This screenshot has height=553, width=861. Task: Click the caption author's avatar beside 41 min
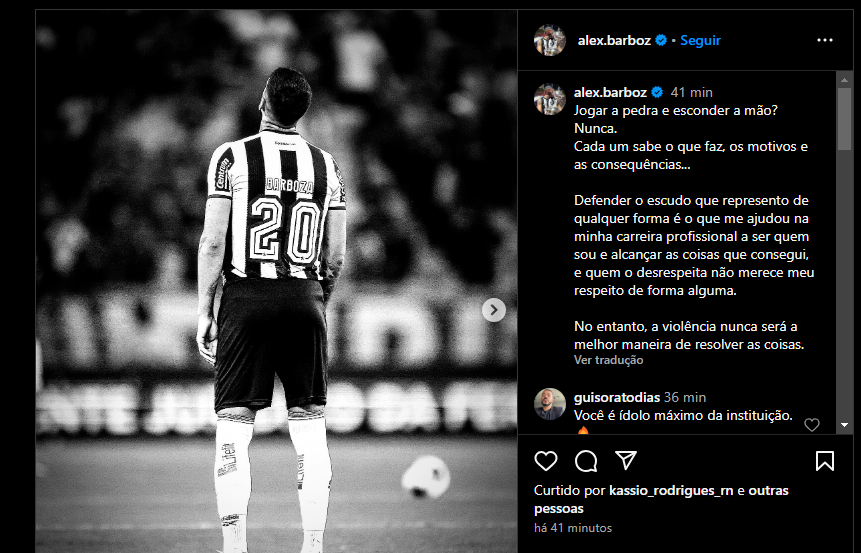click(x=550, y=99)
